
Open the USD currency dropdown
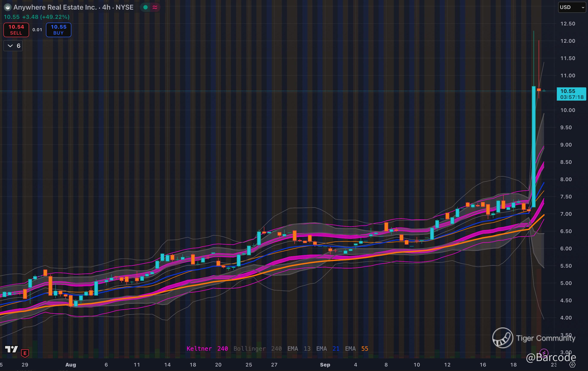572,7
